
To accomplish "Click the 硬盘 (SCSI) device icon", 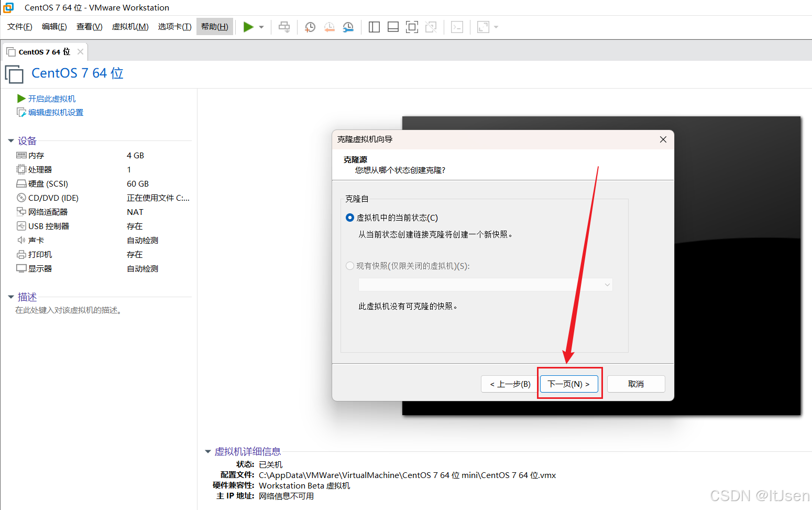I will [21, 183].
